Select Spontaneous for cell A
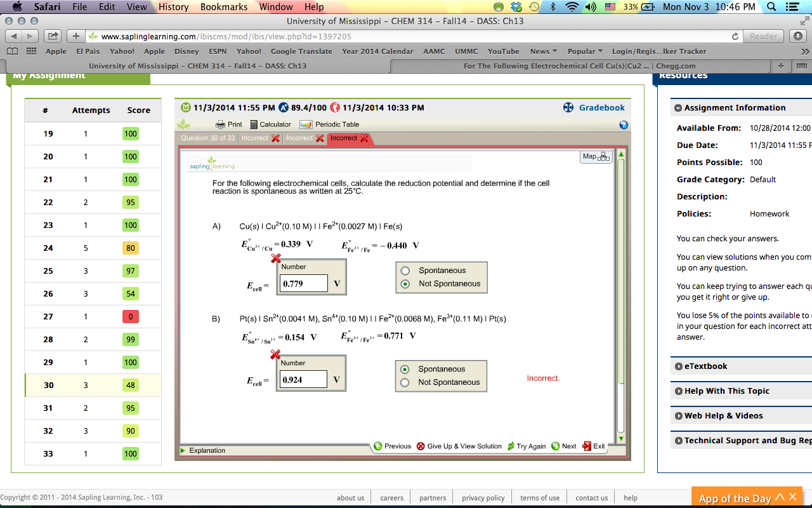812x508 pixels. click(405, 271)
